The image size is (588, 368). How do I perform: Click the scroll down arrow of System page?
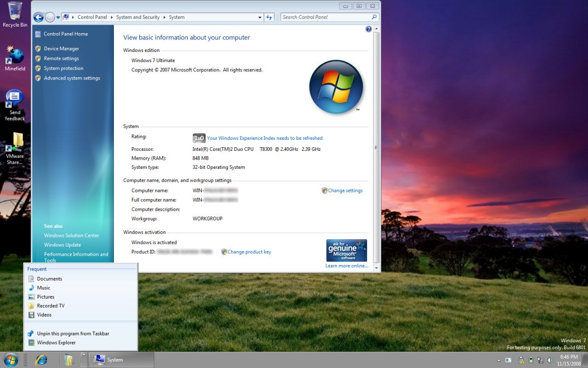(x=377, y=267)
